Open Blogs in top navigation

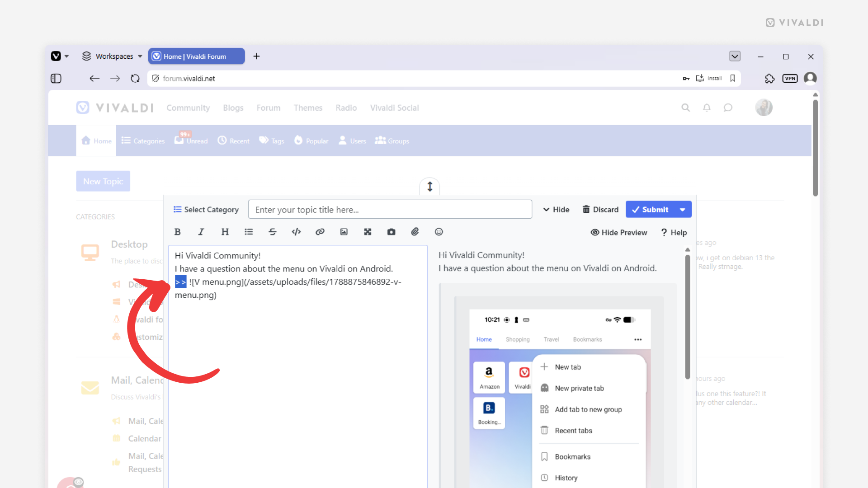pyautogui.click(x=233, y=108)
